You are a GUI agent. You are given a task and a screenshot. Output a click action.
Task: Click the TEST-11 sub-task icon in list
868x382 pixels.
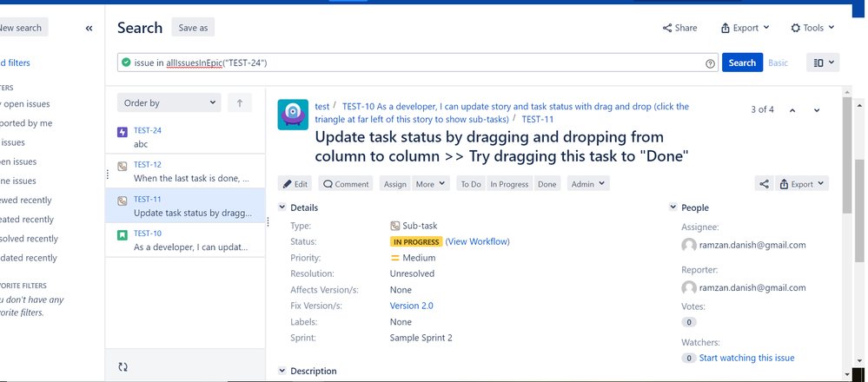pyautogui.click(x=123, y=201)
